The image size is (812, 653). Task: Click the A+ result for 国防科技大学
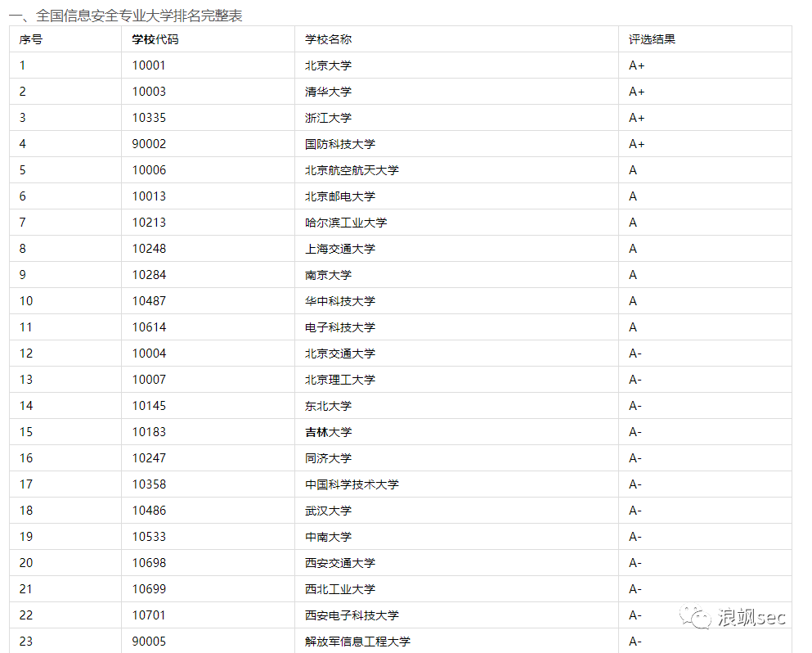coord(636,144)
